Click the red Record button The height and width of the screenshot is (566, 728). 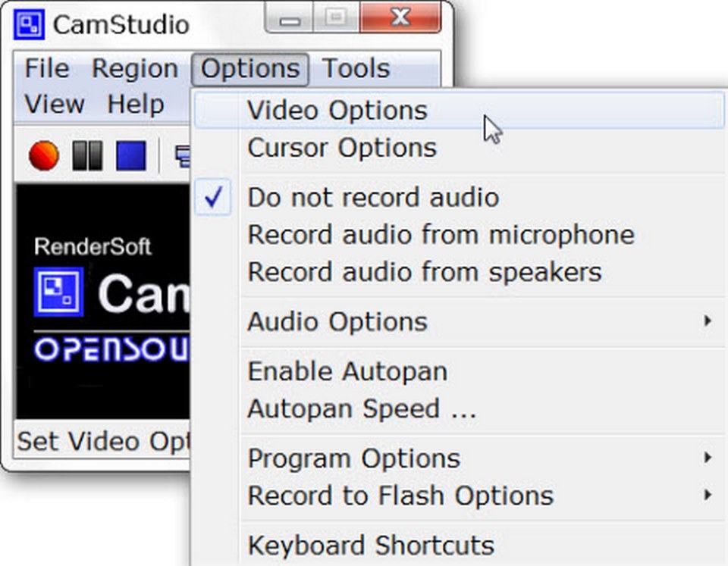(x=44, y=156)
